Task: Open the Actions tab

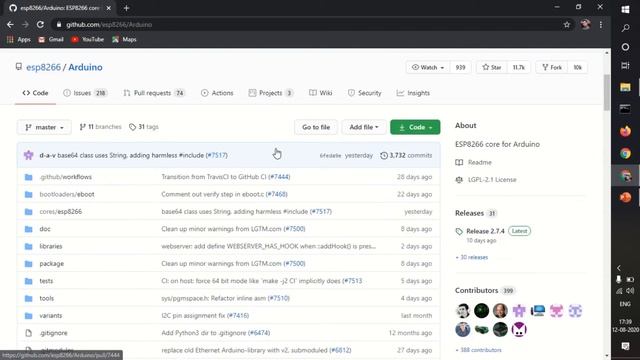Action: click(217, 93)
